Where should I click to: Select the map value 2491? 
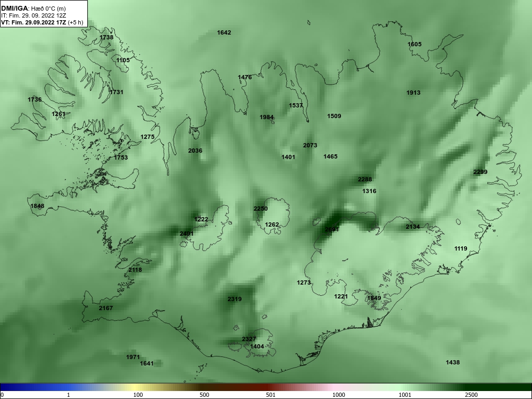point(187,234)
